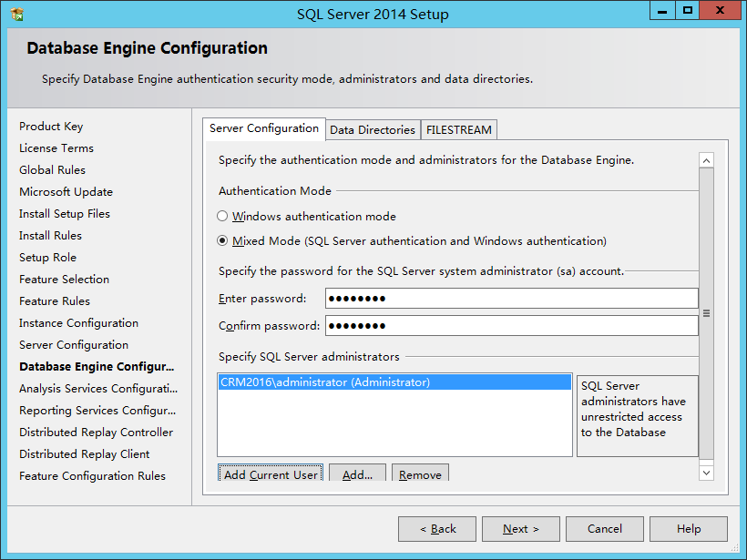Select CRM2016\administrator in administrators list
Image resolution: width=747 pixels, height=560 pixels.
pyautogui.click(x=394, y=382)
